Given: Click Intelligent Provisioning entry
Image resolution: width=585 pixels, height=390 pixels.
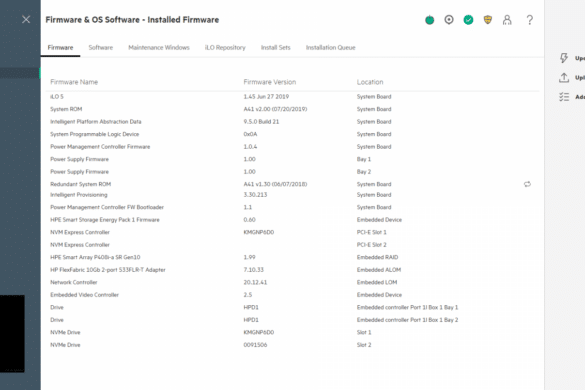Looking at the screenshot, I should [x=79, y=195].
